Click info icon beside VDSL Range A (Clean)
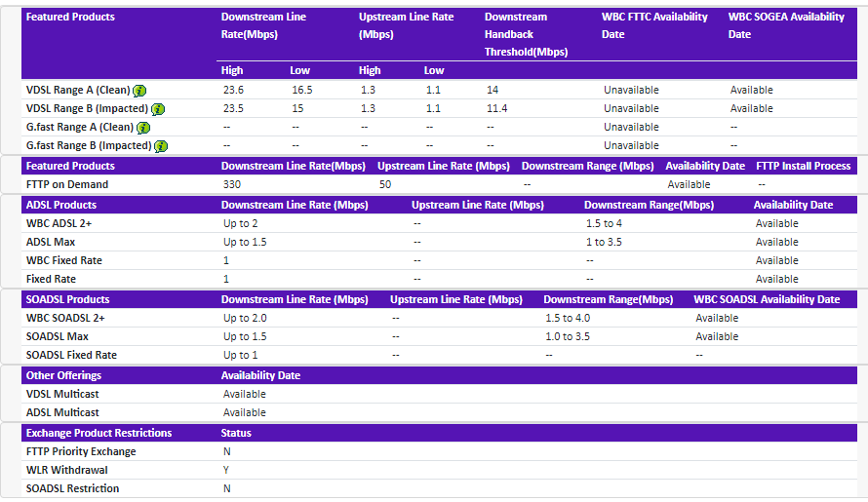 (x=140, y=91)
